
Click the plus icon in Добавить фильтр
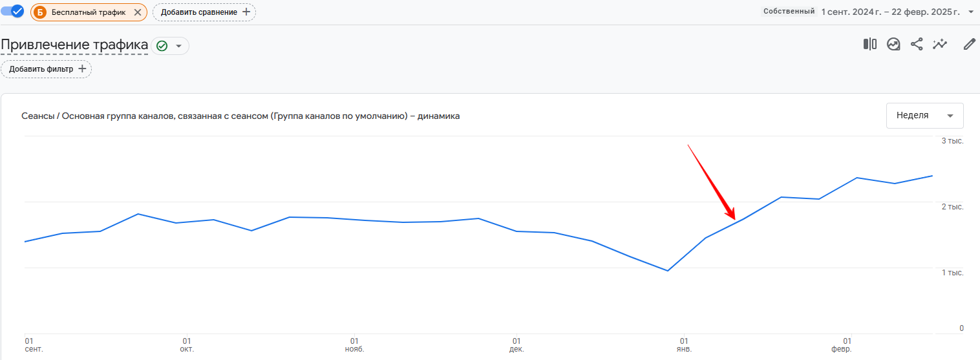click(81, 69)
